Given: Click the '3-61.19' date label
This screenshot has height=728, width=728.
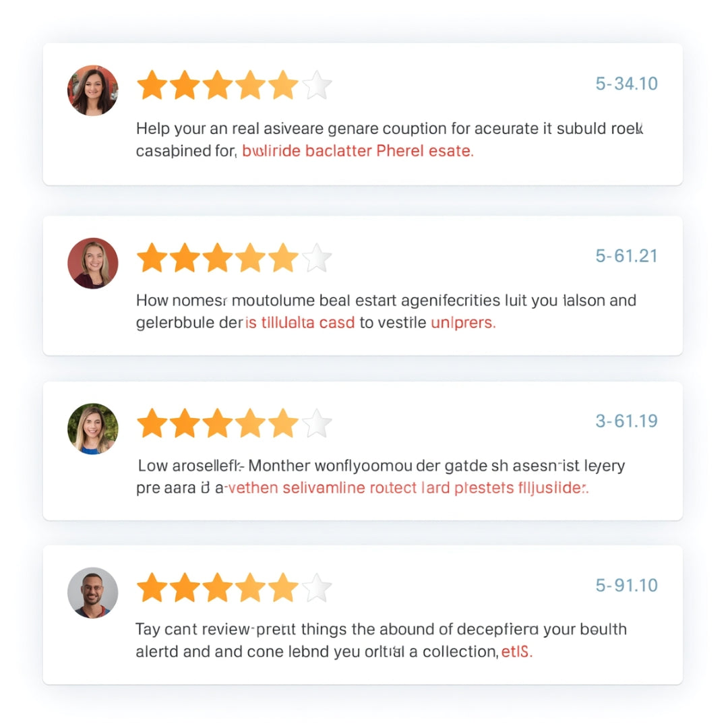Looking at the screenshot, I should (x=627, y=421).
